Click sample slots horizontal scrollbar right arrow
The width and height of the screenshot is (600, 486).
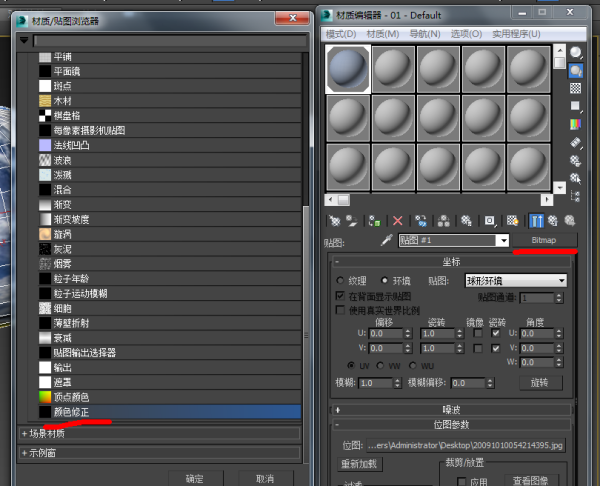pyautogui.click(x=547, y=199)
